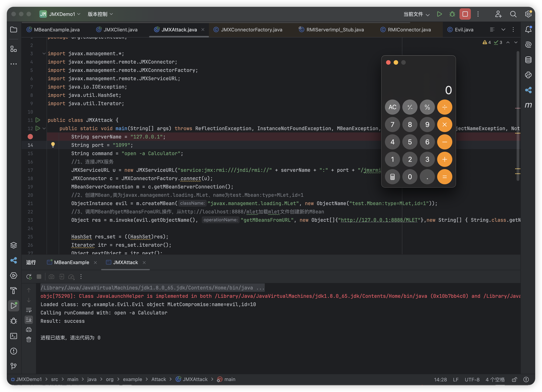Click the equals button in Calculator

point(445,177)
